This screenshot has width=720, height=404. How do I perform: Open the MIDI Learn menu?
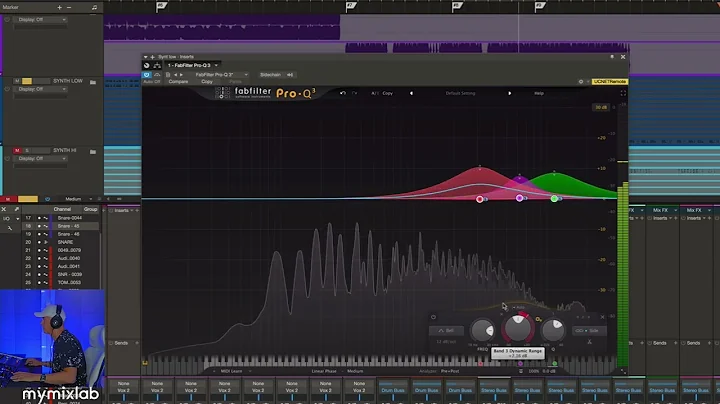click(x=233, y=371)
